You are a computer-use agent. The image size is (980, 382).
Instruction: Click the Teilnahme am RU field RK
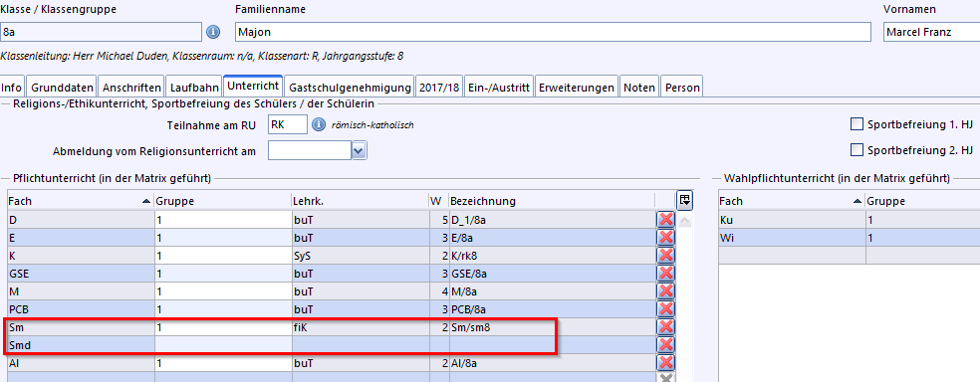(288, 124)
